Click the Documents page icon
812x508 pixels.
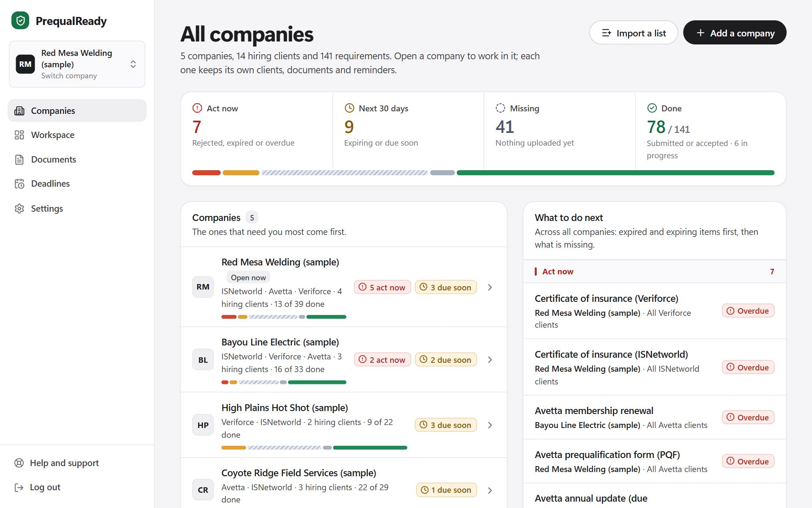pyautogui.click(x=19, y=160)
